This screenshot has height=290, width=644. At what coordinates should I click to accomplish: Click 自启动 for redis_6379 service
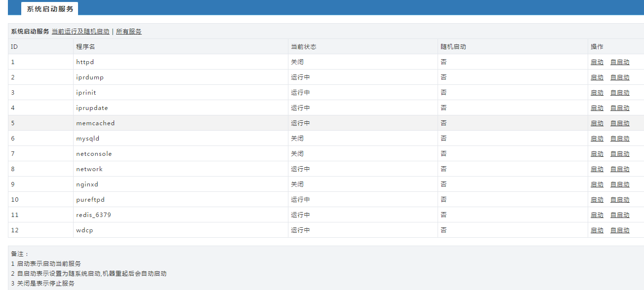pos(620,215)
